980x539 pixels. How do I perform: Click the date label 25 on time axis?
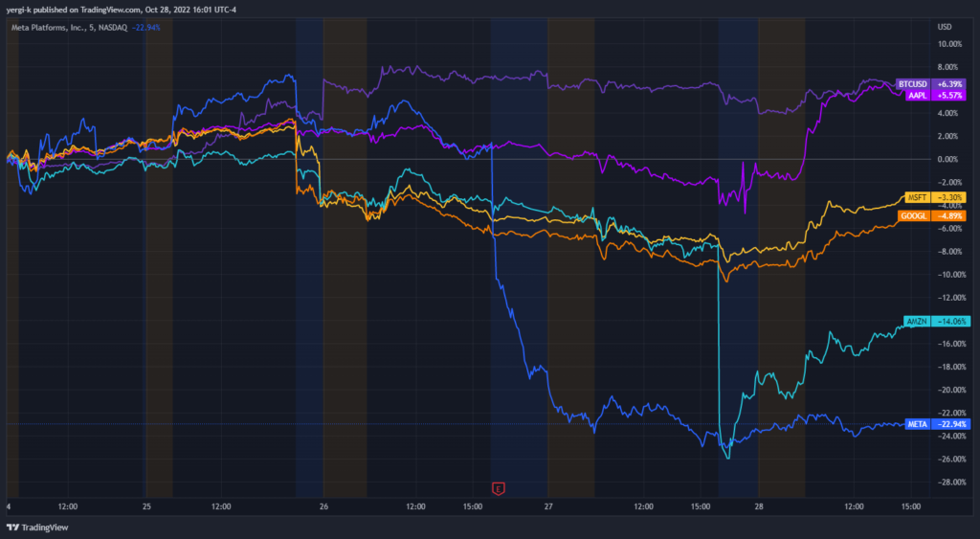146,506
